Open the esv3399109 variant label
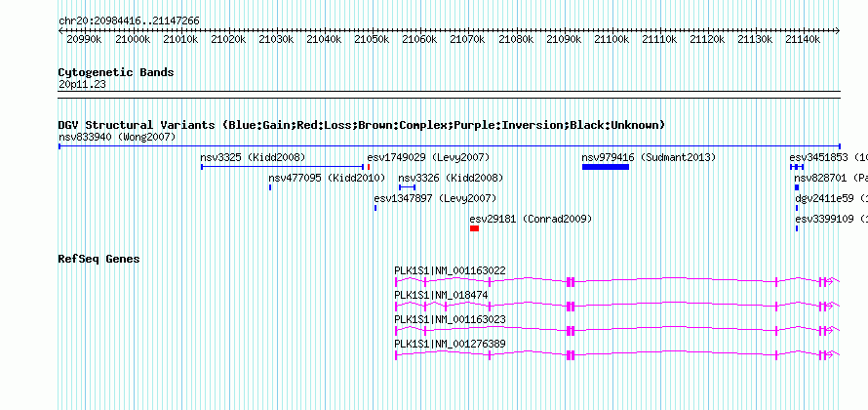Viewport: 868px width, 410px height. pyautogui.click(x=832, y=219)
